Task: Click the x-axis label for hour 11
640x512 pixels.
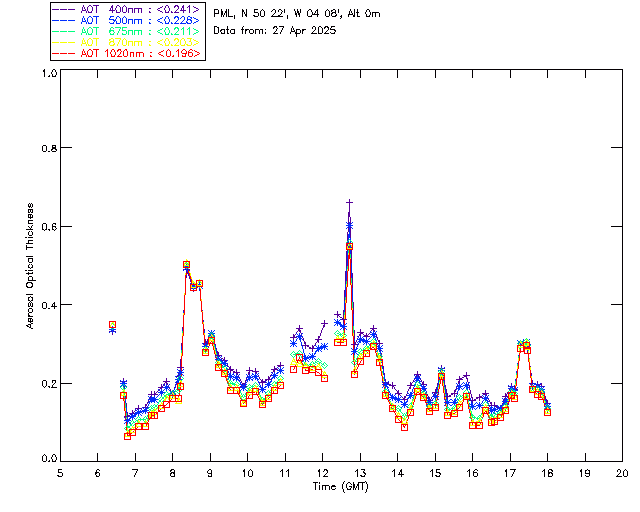Action: point(285,473)
